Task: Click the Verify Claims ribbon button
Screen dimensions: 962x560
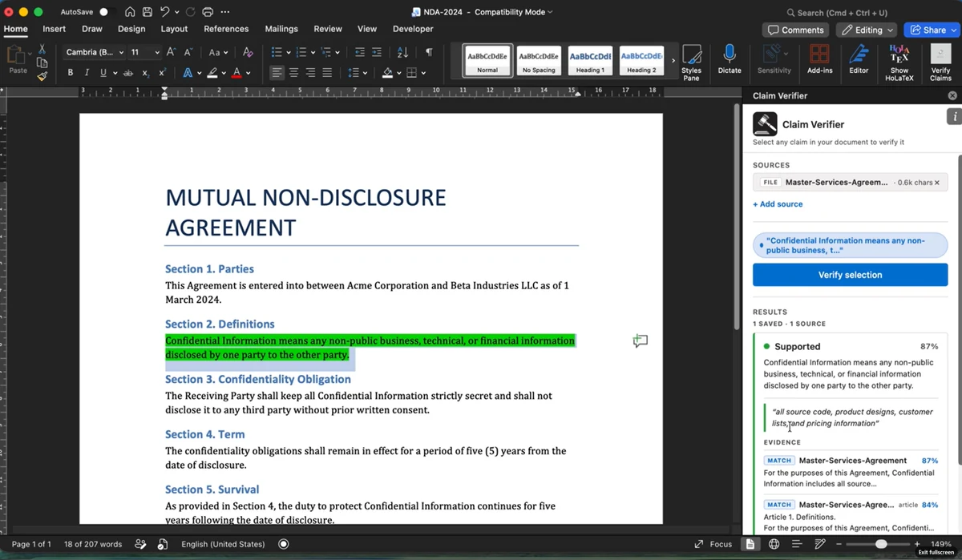Action: click(x=940, y=62)
